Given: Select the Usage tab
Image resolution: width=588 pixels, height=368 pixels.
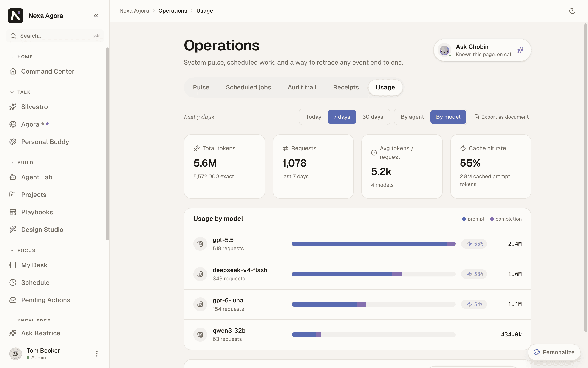Looking at the screenshot, I should coord(385,87).
